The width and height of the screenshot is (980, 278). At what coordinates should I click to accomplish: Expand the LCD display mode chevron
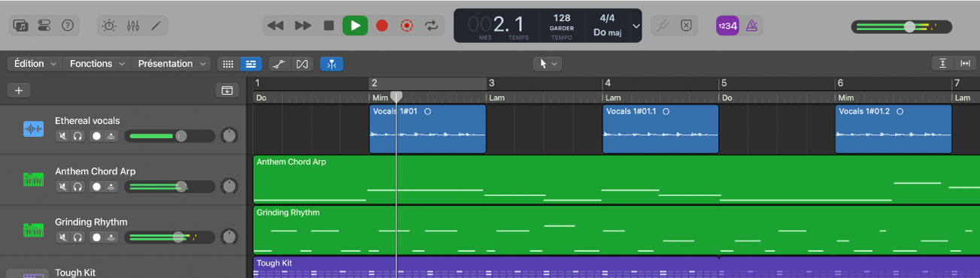(636, 26)
